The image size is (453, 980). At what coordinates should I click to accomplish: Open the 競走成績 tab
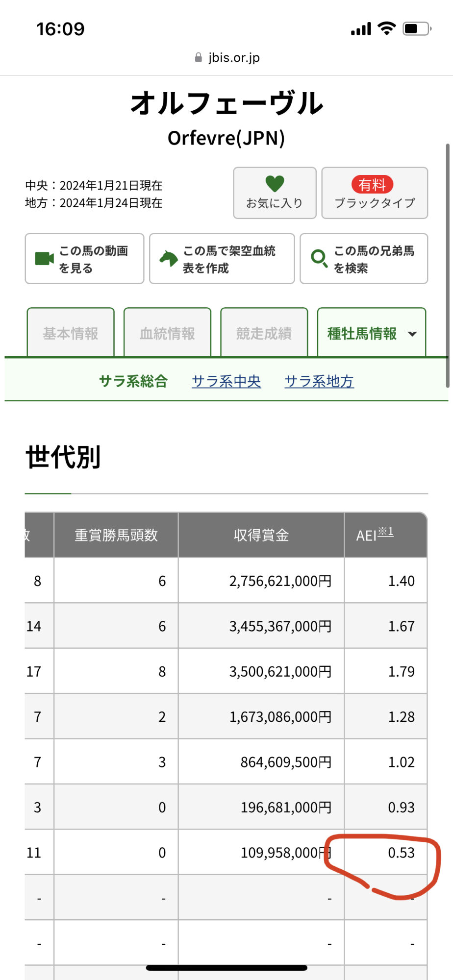coord(264,333)
